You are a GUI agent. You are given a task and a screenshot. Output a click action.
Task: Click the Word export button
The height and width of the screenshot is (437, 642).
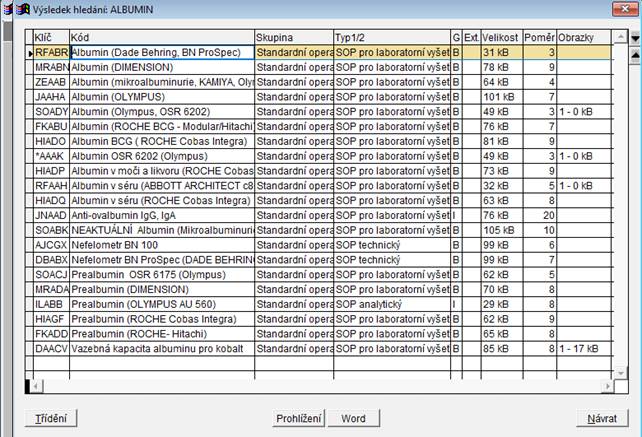tap(353, 418)
